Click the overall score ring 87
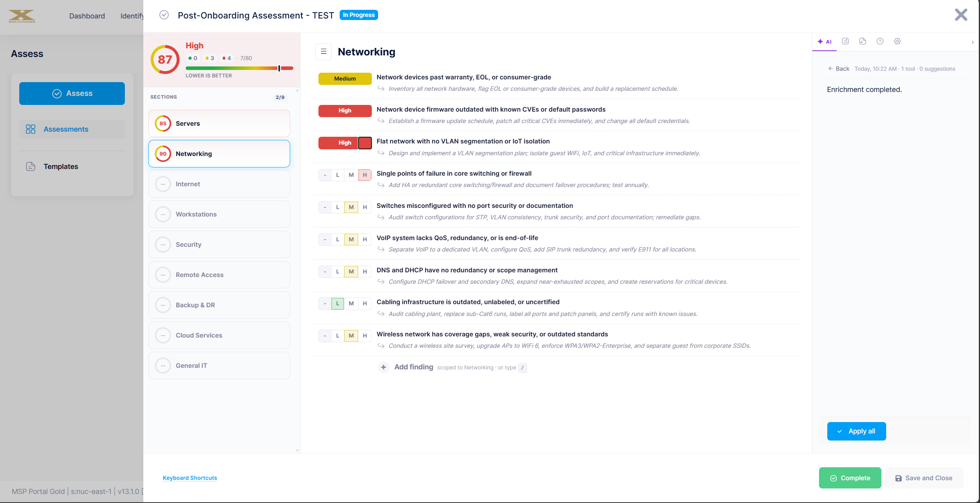980x503 pixels. tap(165, 59)
